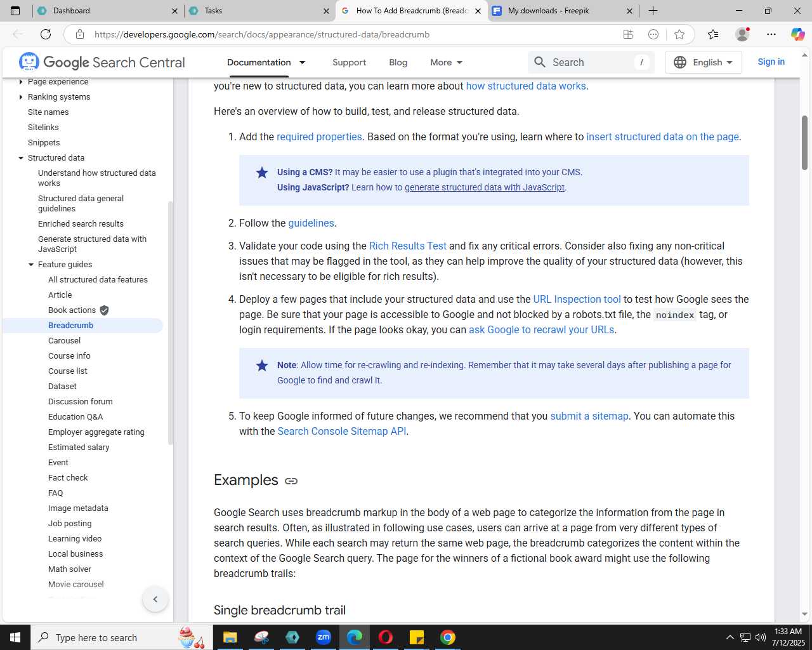812x650 pixels.
Task: Open the Documentation dropdown arrow
Action: pos(303,62)
